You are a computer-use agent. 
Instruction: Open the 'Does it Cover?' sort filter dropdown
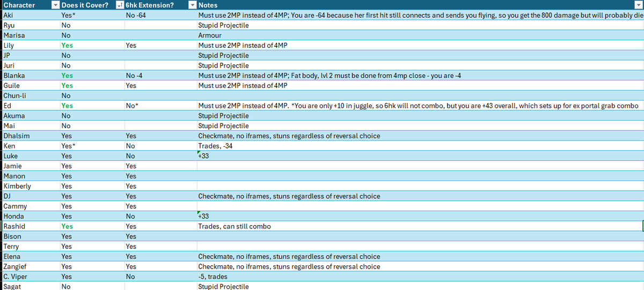[x=119, y=5]
